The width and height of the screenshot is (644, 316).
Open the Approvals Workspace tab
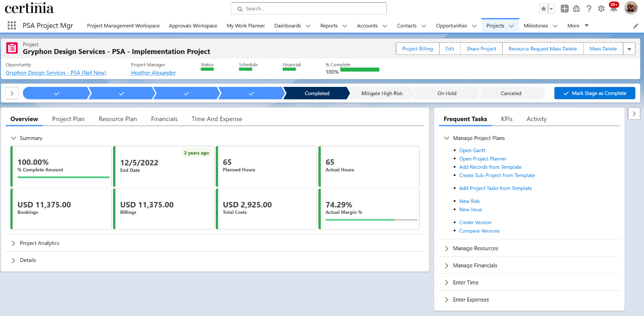193,26
